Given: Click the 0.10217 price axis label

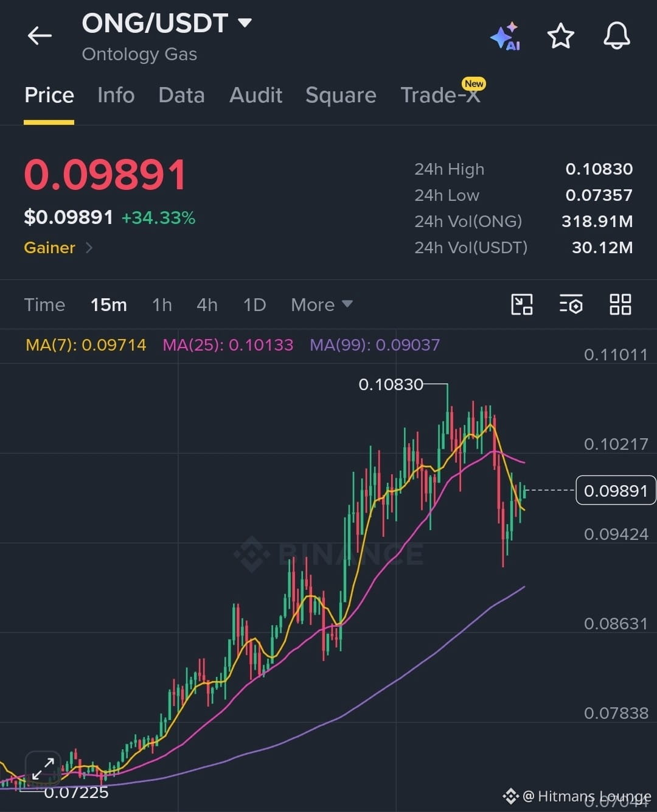Looking at the screenshot, I should coord(616,444).
